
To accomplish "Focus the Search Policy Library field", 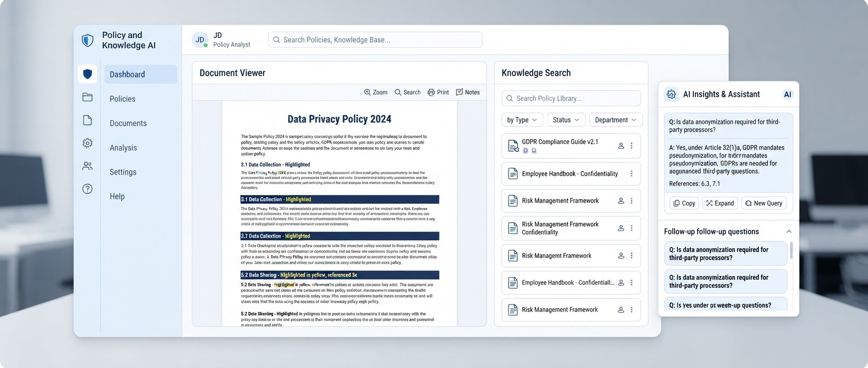I will click(x=571, y=99).
